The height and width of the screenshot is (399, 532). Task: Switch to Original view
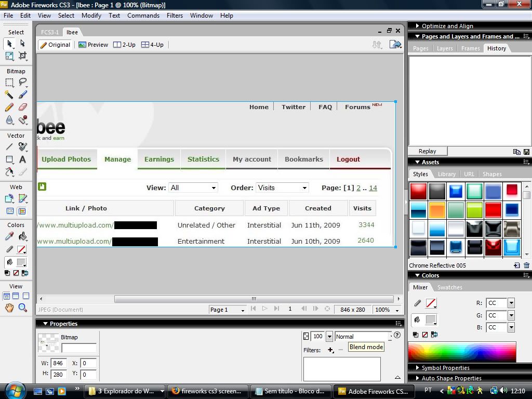click(x=55, y=45)
